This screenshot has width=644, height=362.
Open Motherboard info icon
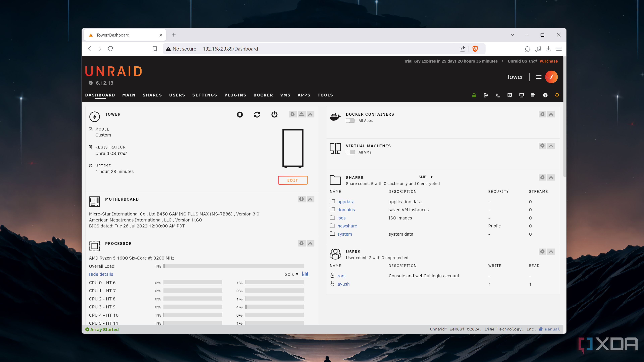point(302,199)
